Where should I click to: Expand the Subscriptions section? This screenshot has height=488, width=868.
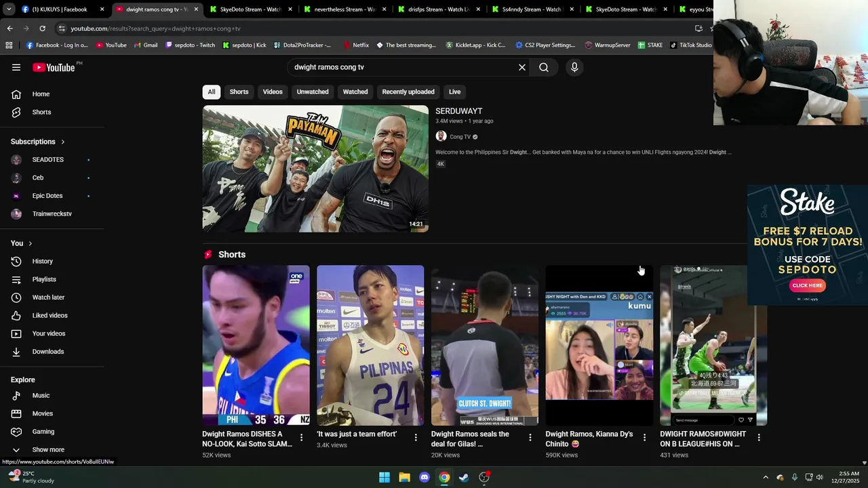(38, 142)
